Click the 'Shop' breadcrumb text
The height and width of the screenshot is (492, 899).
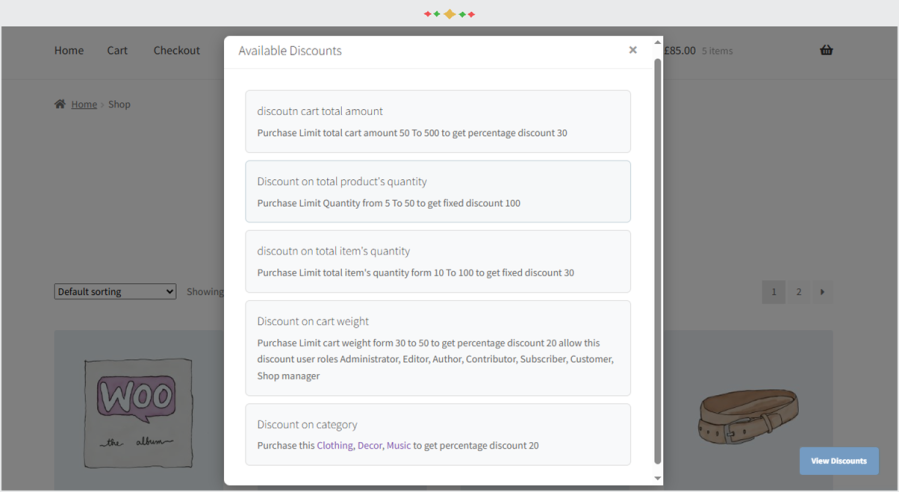pyautogui.click(x=119, y=104)
